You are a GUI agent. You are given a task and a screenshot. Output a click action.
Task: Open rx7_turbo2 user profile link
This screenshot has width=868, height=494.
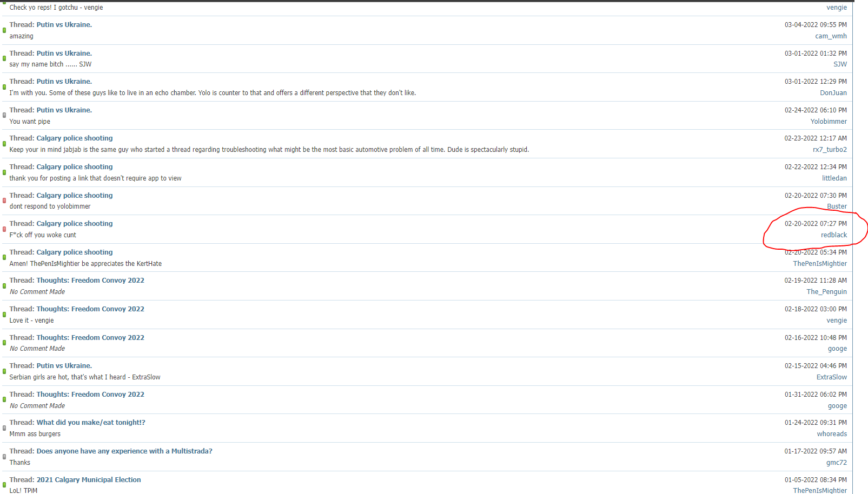pyautogui.click(x=830, y=150)
